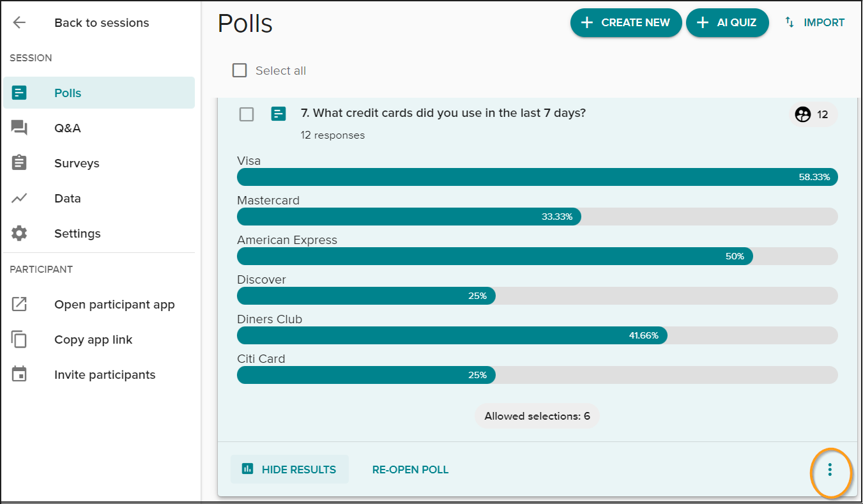Tick the Select all checkbox
Viewport: 863px width, 504px height.
tap(240, 70)
